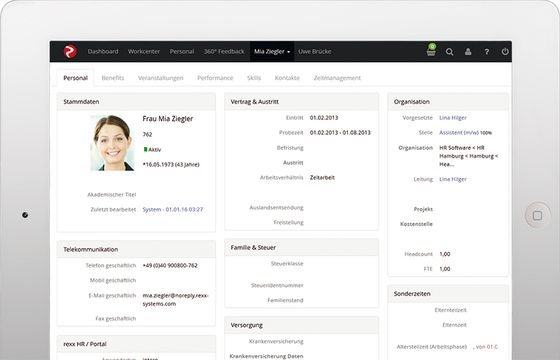Open Dashboard in top navigation
This screenshot has width=560, height=360.
point(103,51)
